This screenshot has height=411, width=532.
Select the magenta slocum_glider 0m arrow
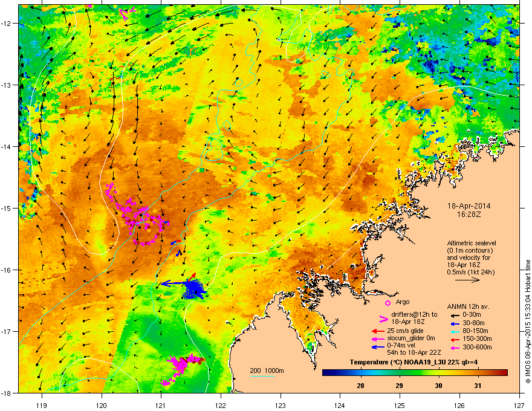378,338
